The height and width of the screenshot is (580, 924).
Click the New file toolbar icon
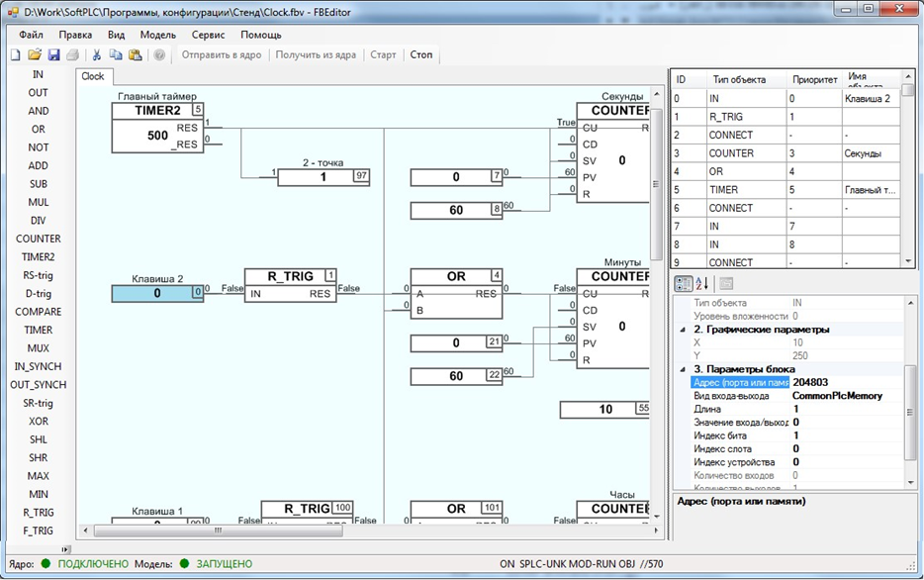point(15,54)
